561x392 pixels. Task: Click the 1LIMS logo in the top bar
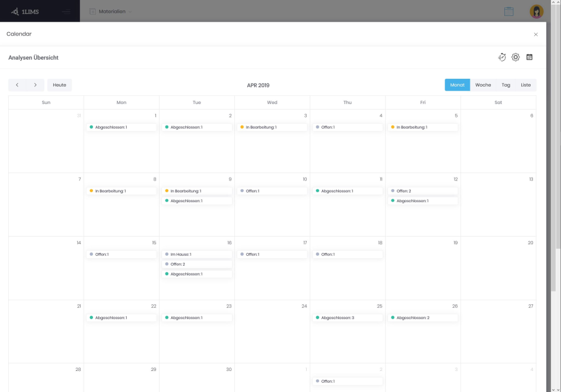[x=29, y=11]
